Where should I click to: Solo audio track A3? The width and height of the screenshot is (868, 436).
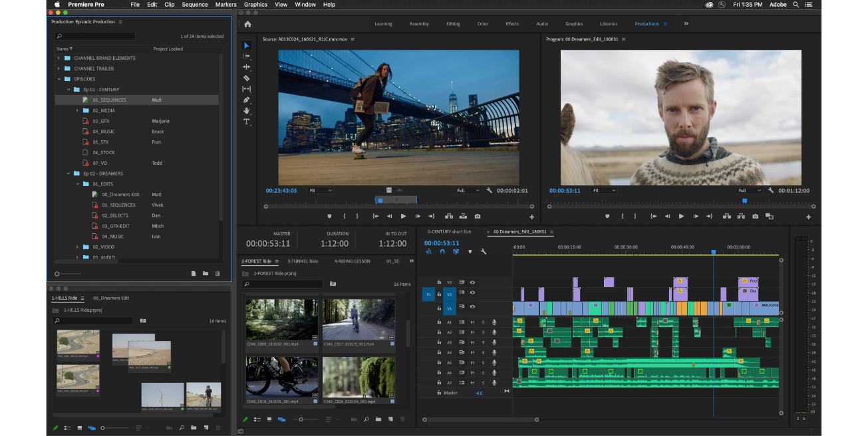pos(483,342)
